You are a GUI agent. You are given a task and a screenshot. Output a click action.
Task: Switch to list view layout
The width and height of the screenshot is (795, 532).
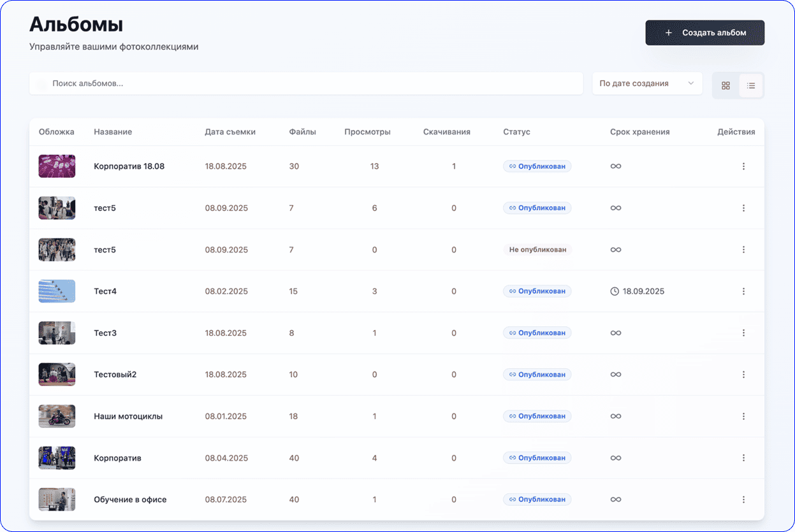[x=751, y=85]
